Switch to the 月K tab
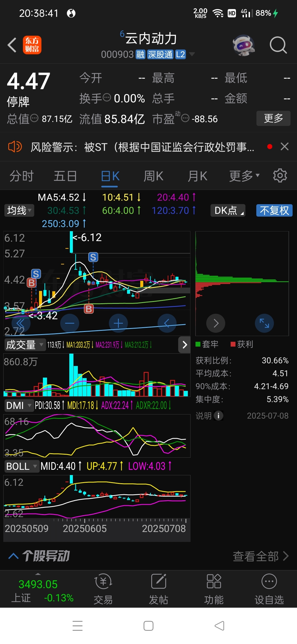 (x=197, y=176)
